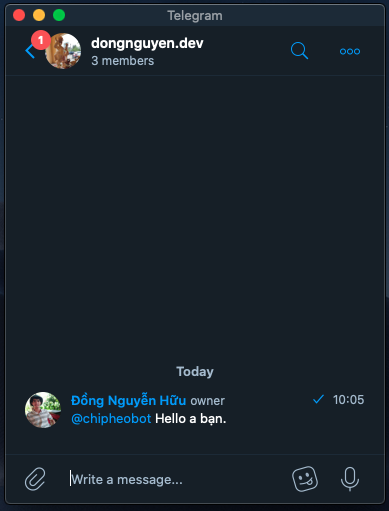Click the Telegram window title bar

tap(195, 15)
